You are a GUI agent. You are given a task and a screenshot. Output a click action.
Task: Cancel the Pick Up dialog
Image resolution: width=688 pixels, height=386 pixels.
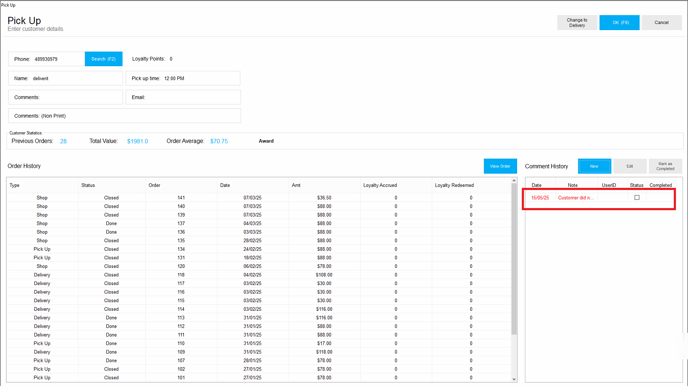(661, 22)
